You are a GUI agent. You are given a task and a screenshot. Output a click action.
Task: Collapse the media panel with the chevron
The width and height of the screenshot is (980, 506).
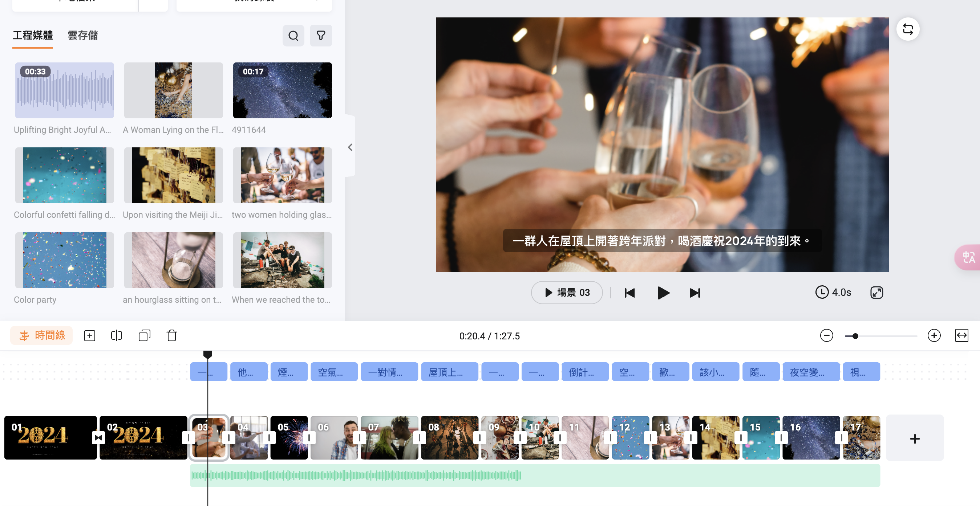pos(350,147)
